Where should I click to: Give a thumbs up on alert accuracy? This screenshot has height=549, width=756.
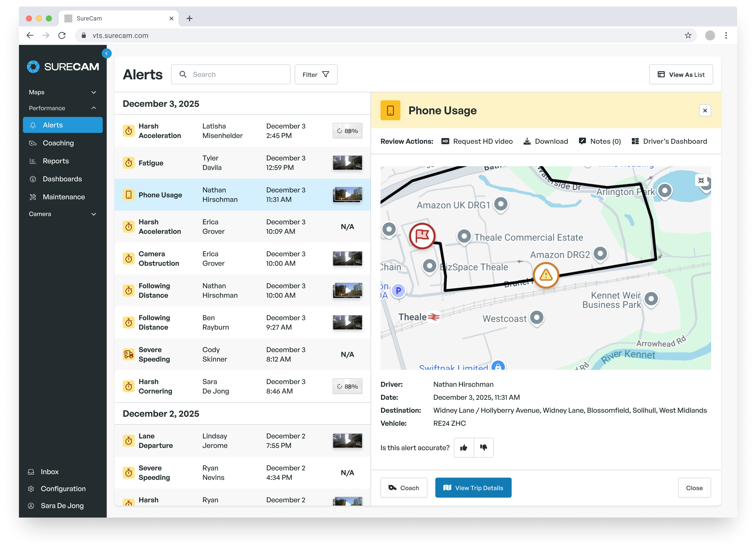(464, 448)
